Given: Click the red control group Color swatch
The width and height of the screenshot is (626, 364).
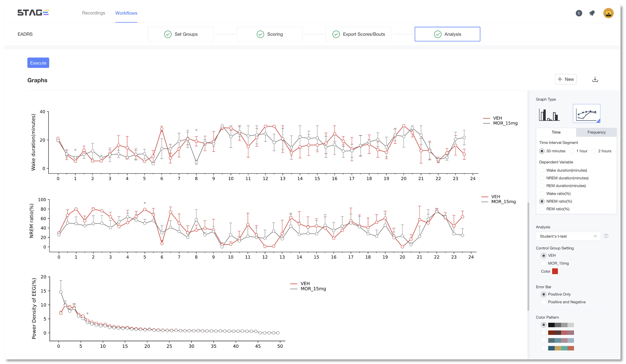Looking at the screenshot, I should point(555,271).
